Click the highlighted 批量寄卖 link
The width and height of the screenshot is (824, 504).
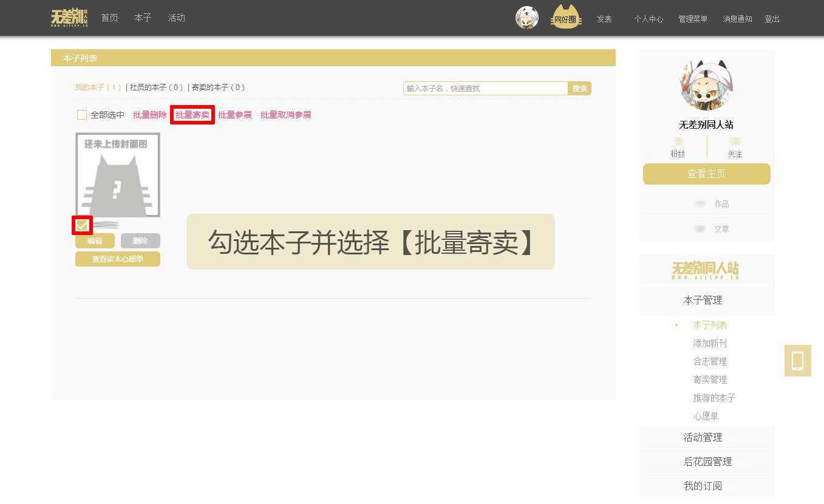(x=192, y=114)
